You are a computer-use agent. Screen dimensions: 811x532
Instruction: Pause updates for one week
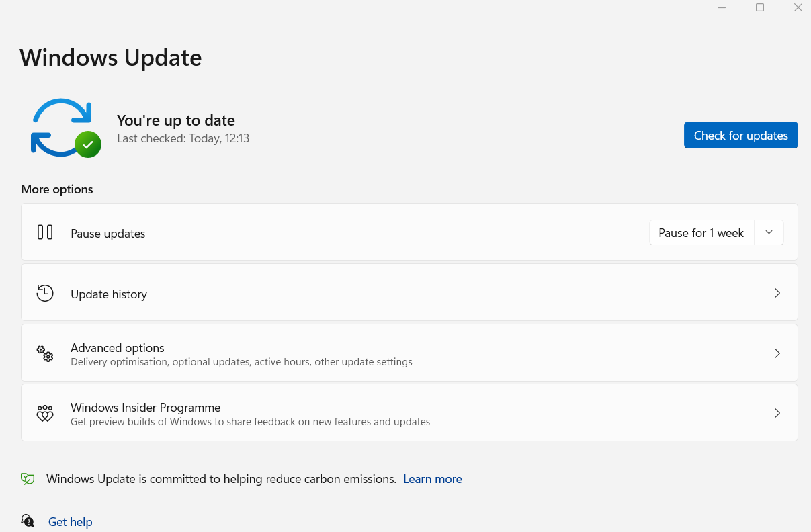(701, 232)
